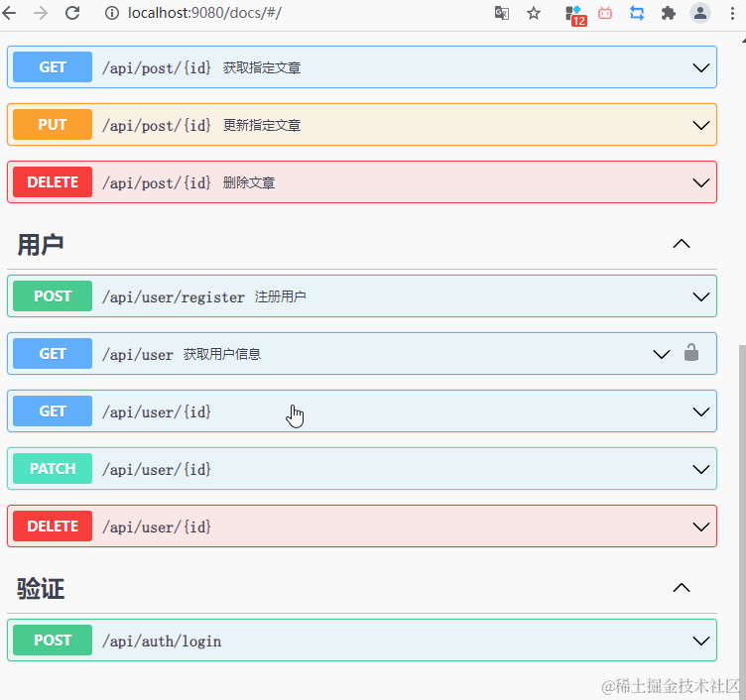Image resolution: width=746 pixels, height=700 pixels.
Task: Click the 验证 section heading
Action: pos(41,589)
